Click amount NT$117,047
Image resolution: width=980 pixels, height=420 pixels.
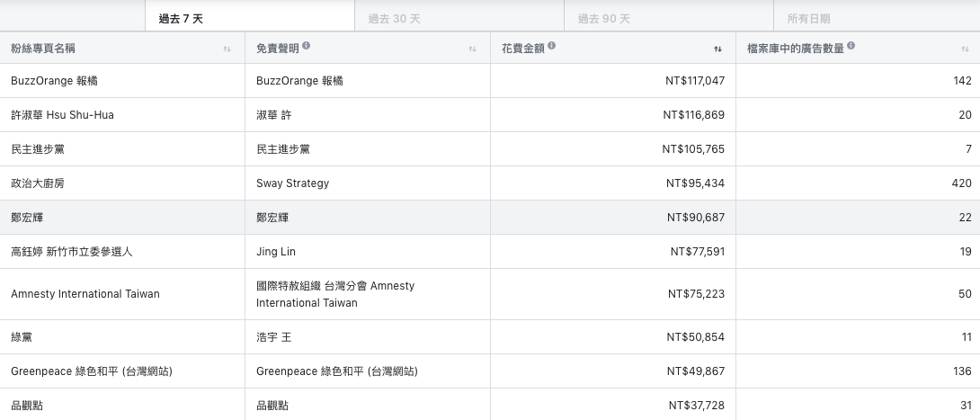[695, 81]
